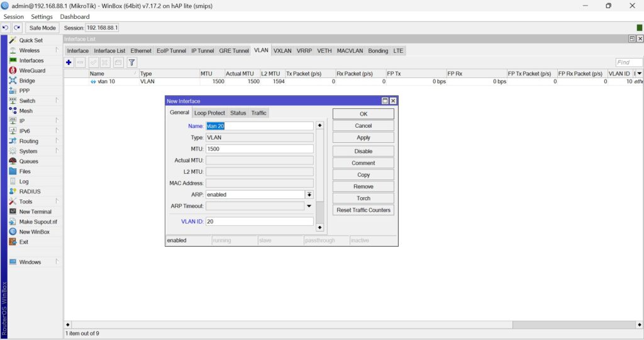Open Quick Set from sidebar
This screenshot has width=644, height=340.
click(31, 40)
